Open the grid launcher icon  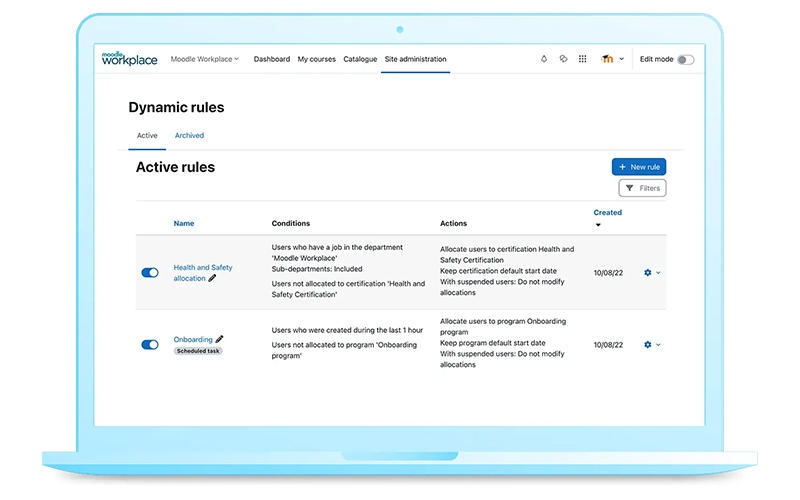[x=583, y=59]
